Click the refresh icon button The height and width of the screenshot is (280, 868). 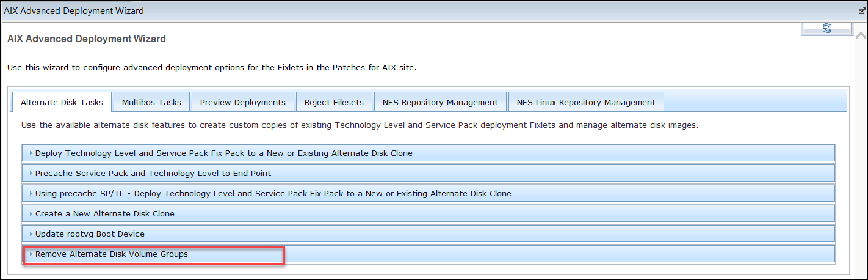coord(826,28)
